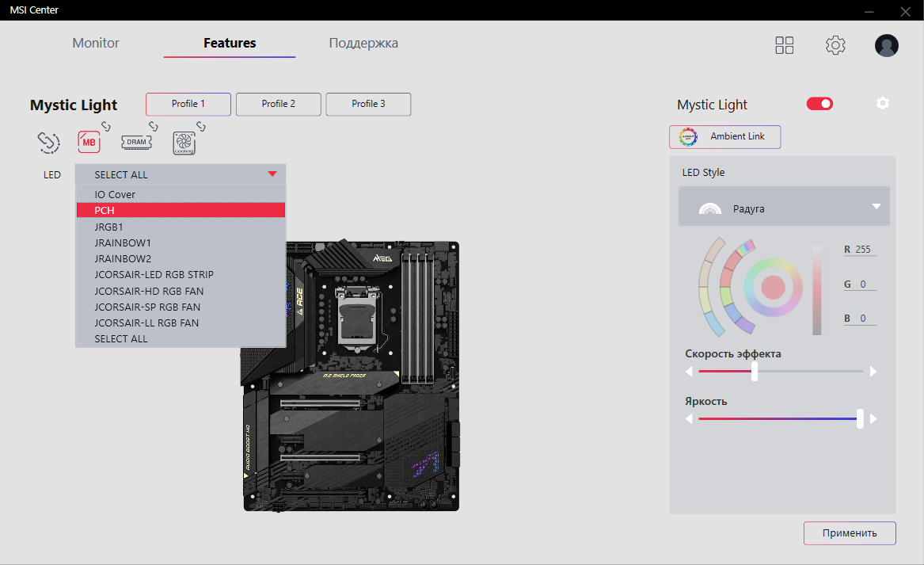This screenshot has width=924, height=565.
Task: Select Profile 2
Action: pos(278,104)
